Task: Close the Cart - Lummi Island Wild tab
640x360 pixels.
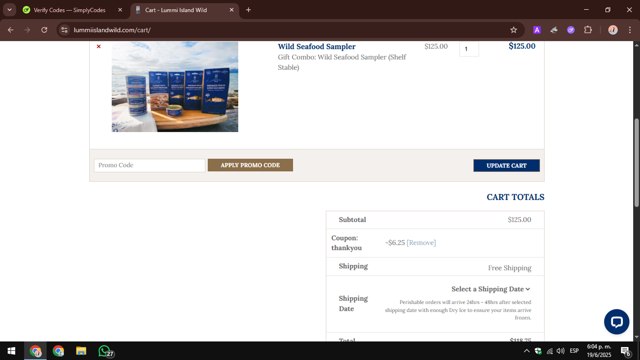Action: (231, 10)
